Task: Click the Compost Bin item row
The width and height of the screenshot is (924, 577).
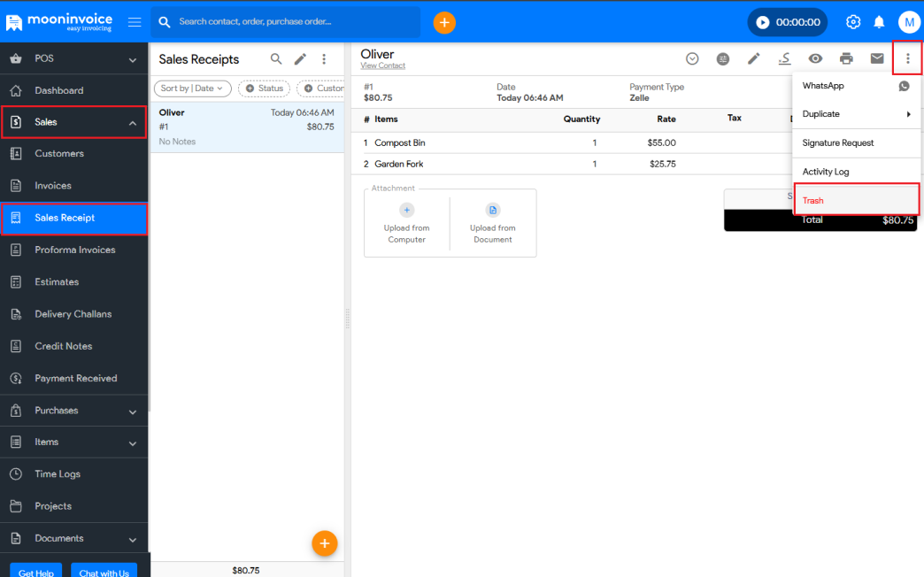Action: [x=572, y=143]
